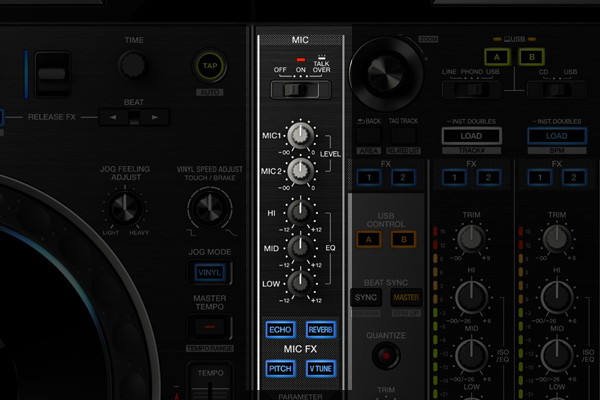Click FX 1 beneath the white LOAD button
This screenshot has width=600, height=400.
pos(454,178)
